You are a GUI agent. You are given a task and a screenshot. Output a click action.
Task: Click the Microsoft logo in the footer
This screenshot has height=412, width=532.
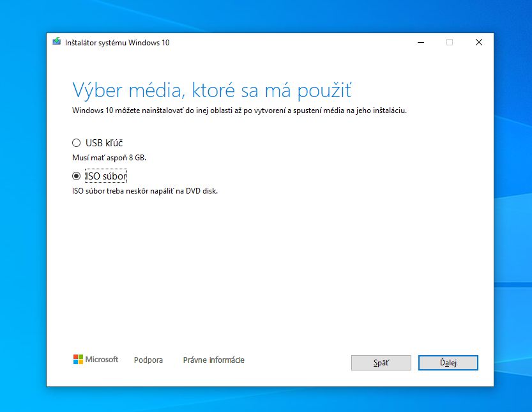(x=96, y=360)
